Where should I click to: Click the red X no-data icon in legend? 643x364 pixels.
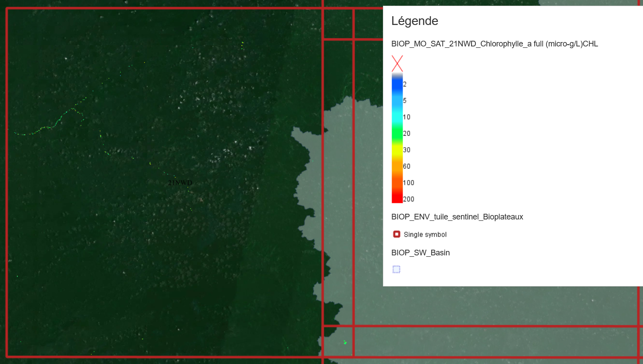point(397,64)
